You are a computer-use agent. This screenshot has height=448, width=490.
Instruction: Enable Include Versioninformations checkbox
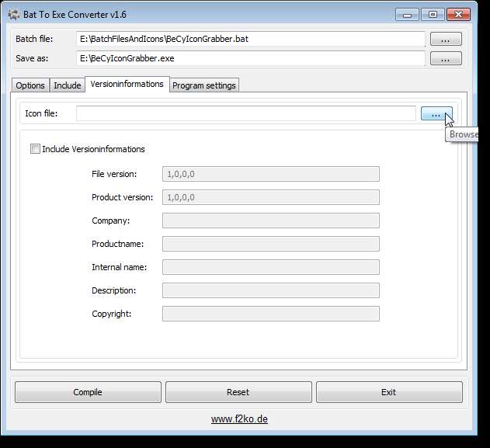tap(35, 149)
